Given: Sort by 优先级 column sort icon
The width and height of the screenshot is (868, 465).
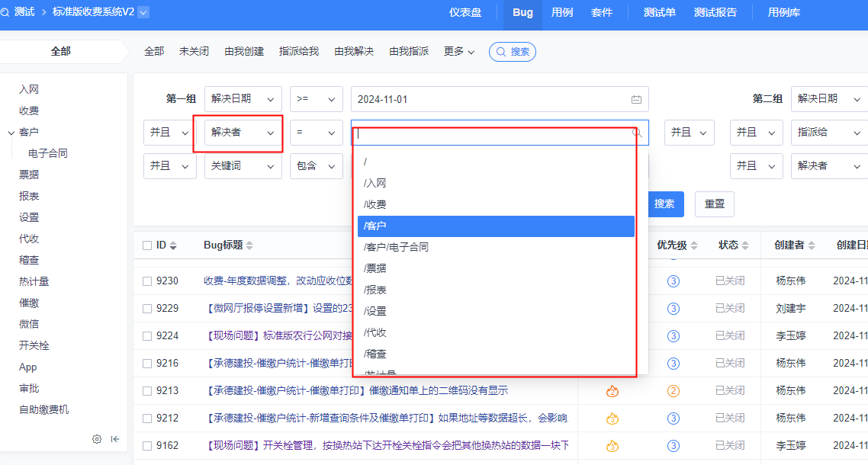Looking at the screenshot, I should [x=693, y=245].
